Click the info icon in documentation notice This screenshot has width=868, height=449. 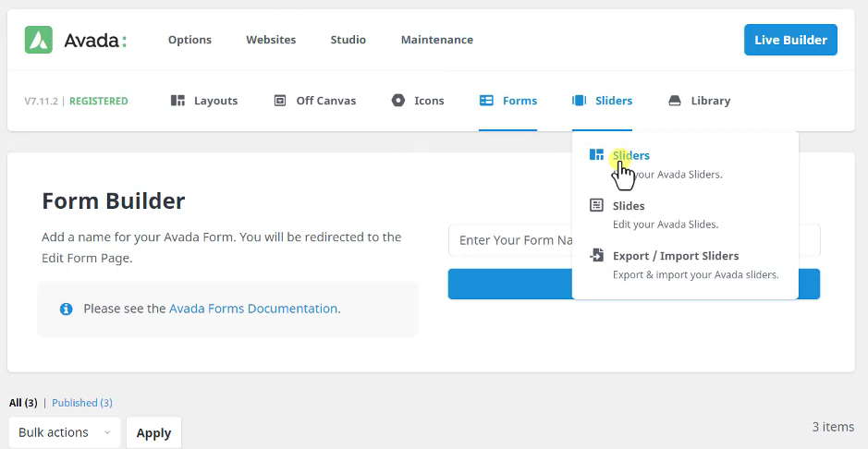[66, 309]
